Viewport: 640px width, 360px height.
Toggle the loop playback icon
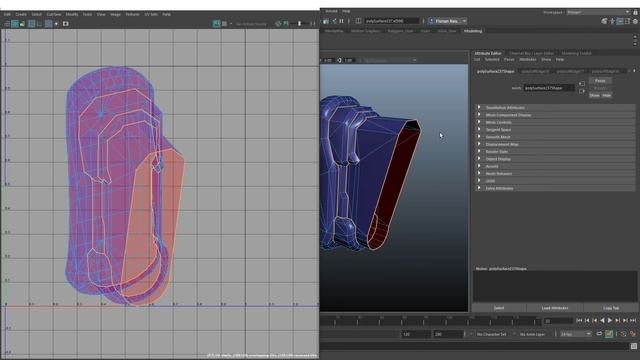[599, 334]
